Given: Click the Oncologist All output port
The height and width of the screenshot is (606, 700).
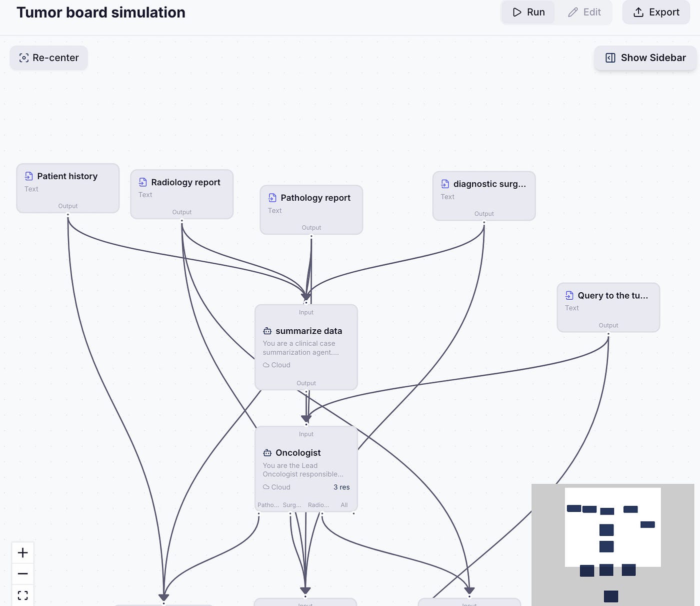Looking at the screenshot, I should click(354, 513).
